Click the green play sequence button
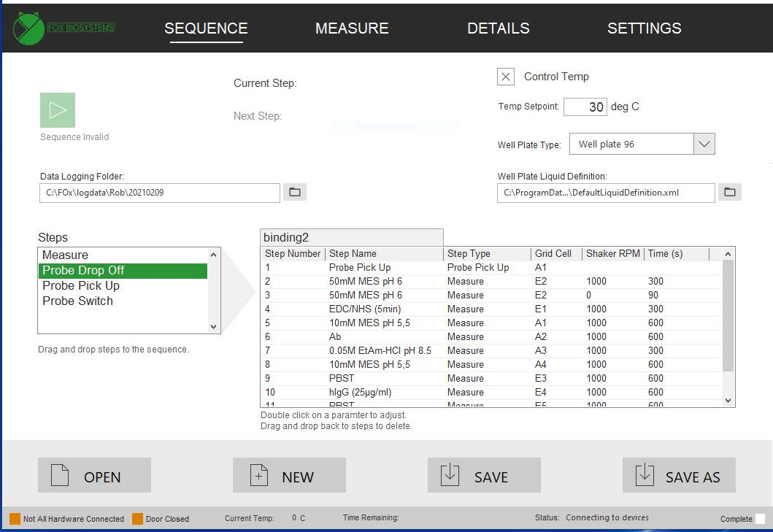773x532 pixels. pos(58,110)
